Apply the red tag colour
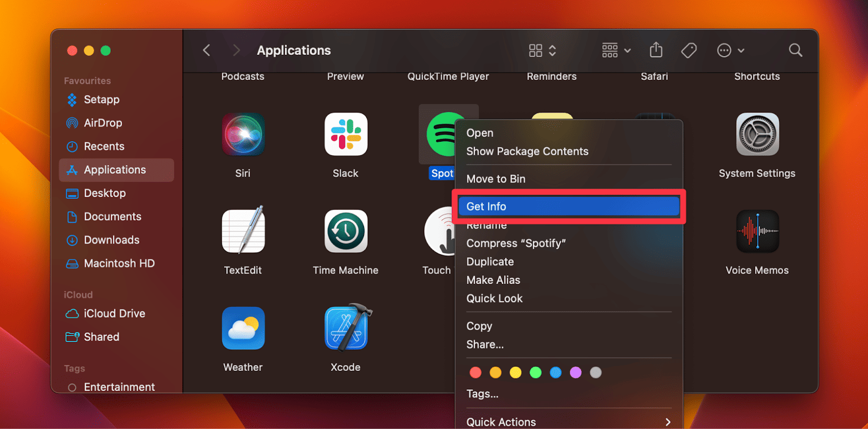 click(476, 373)
